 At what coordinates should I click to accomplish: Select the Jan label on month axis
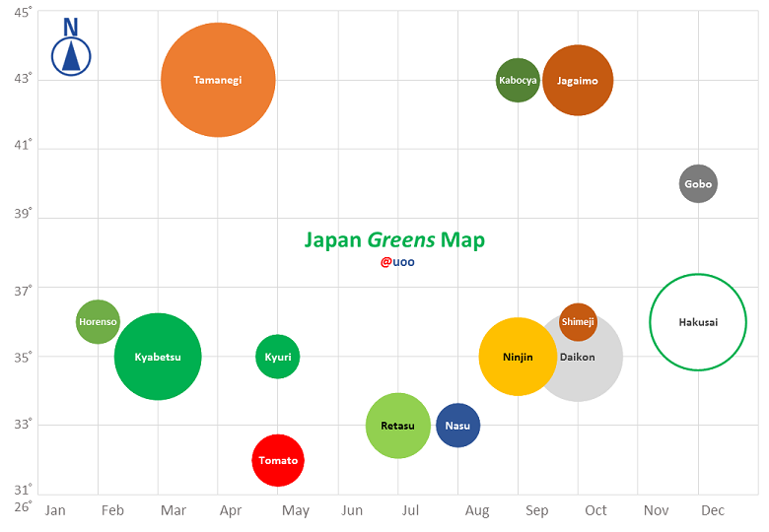click(x=55, y=510)
